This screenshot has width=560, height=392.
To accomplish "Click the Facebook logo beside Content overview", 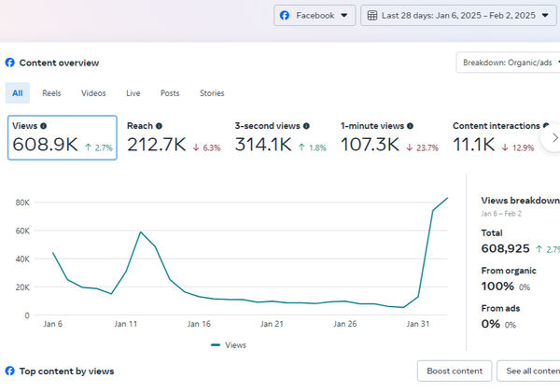I will (10, 63).
